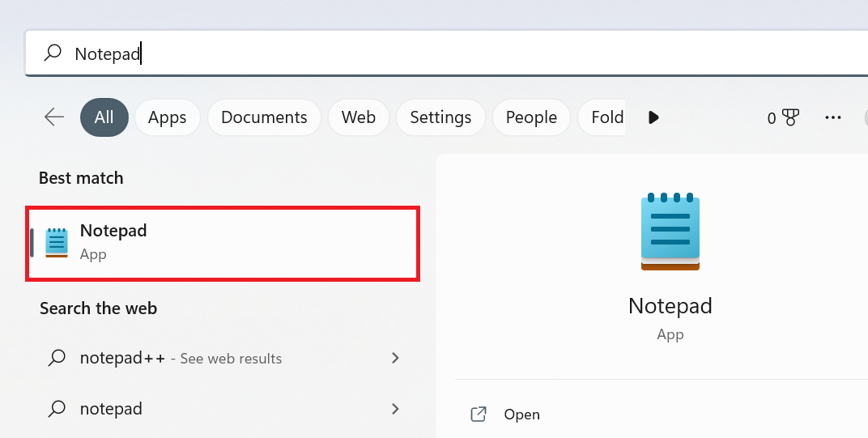868x438 pixels.
Task: Select the All filter tab
Action: pyautogui.click(x=104, y=117)
